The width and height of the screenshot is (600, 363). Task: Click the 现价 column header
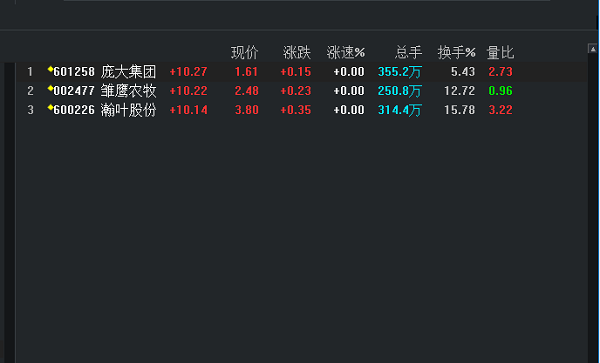pyautogui.click(x=245, y=53)
